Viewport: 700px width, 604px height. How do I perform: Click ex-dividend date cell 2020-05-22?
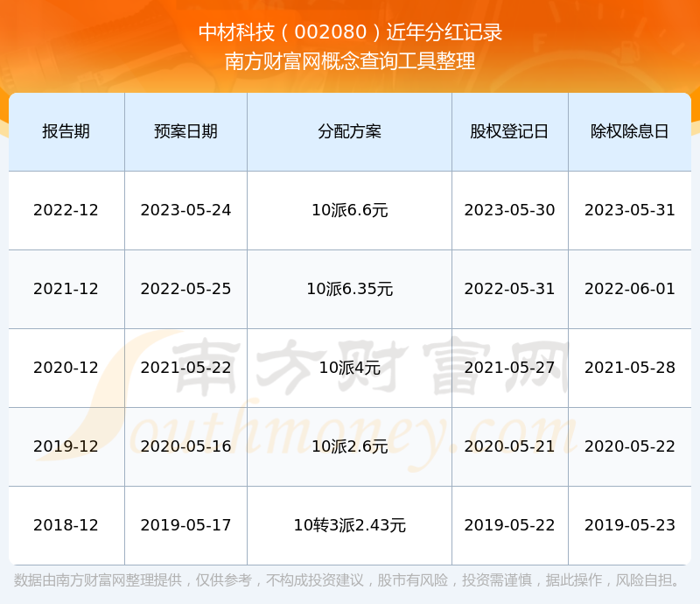tap(629, 446)
